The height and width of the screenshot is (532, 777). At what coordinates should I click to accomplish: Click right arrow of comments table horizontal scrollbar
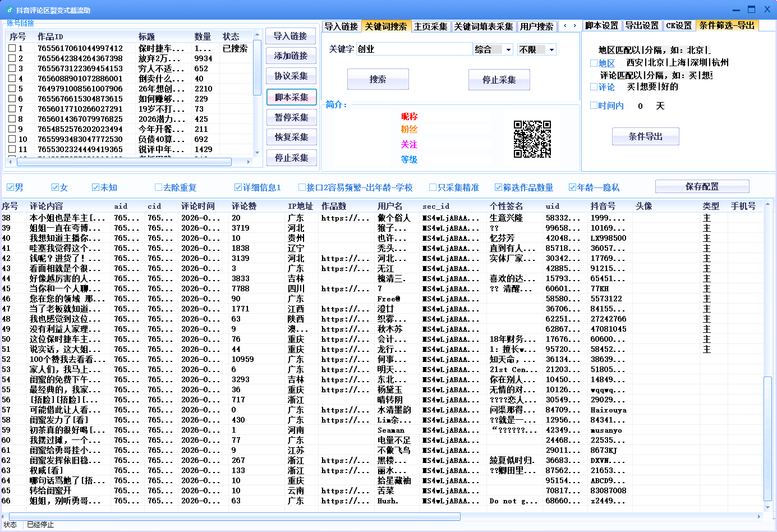pos(760,516)
